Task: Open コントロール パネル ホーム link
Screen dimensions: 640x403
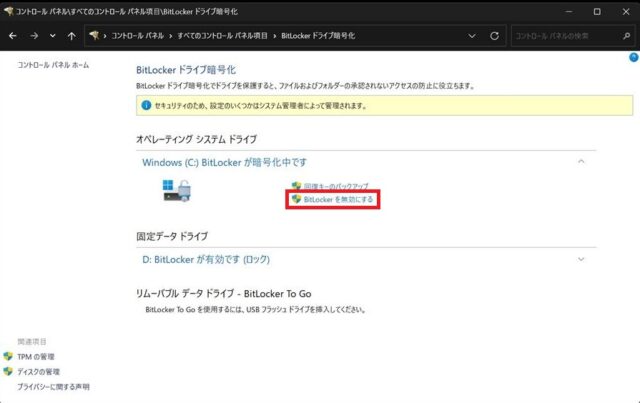Action: [53, 65]
